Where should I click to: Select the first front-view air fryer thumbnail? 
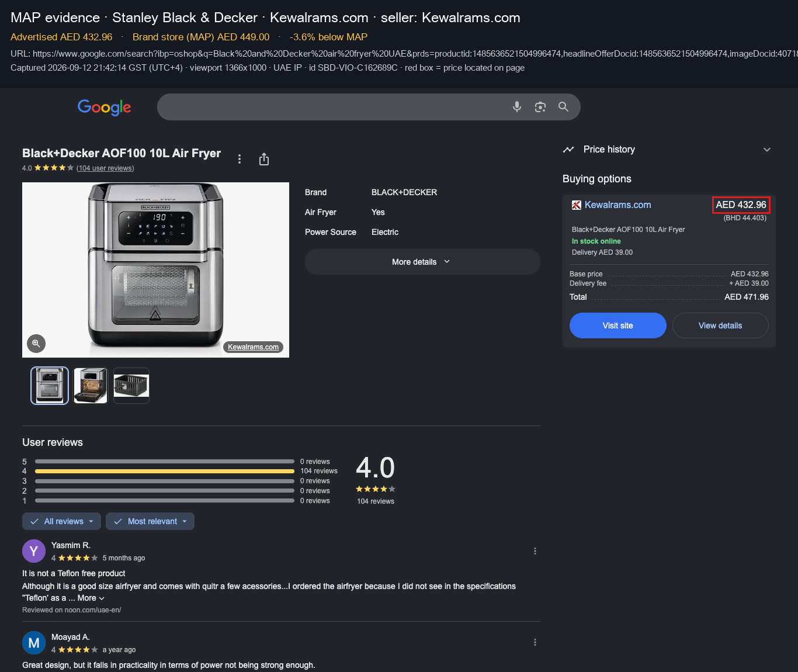50,386
